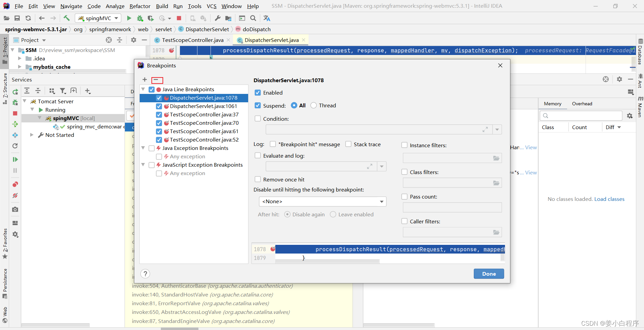Screen dimensions: 644x330
Task: Open the Navigate menu
Action: [x=71, y=6]
